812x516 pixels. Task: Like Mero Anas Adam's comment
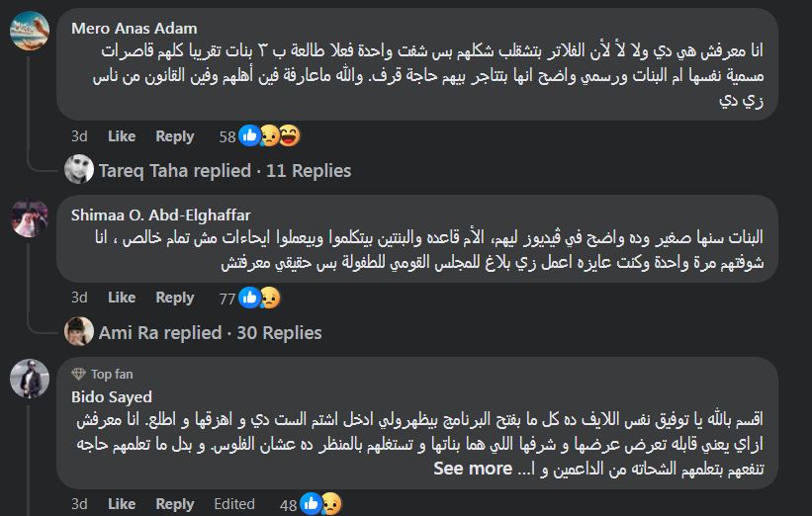click(122, 136)
